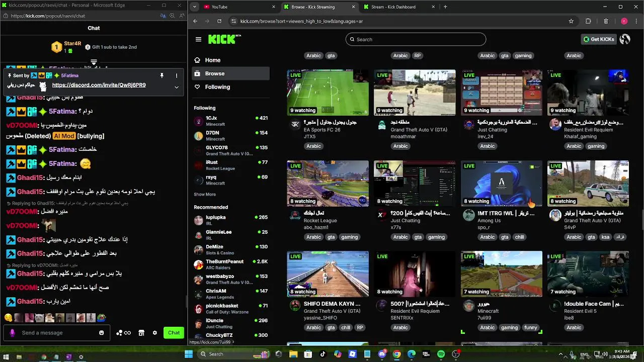Reload the Kick browse page

(x=219, y=21)
